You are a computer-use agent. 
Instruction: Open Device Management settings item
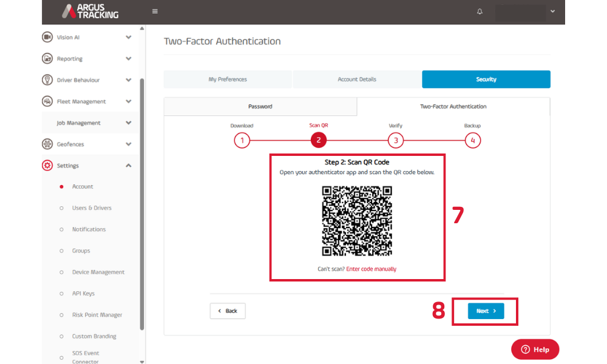point(98,272)
